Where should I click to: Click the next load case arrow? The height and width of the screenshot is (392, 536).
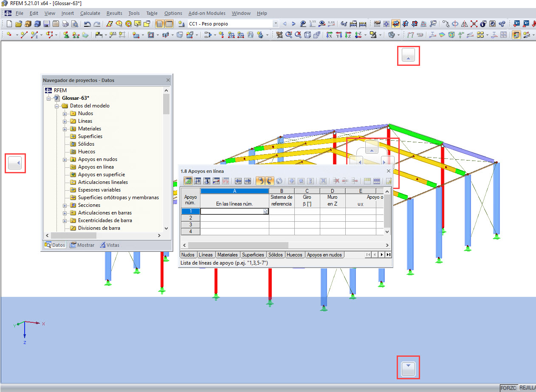[293, 24]
